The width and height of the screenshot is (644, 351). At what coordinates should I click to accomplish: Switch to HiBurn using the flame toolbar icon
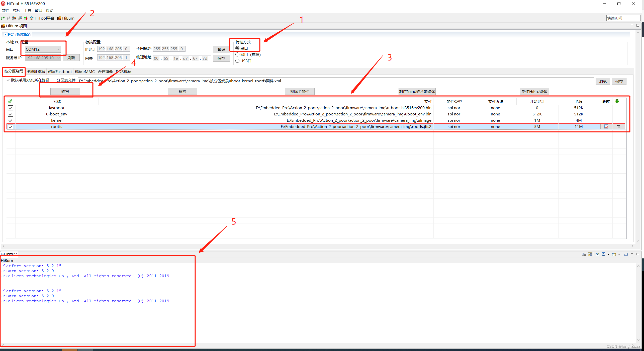(59, 18)
